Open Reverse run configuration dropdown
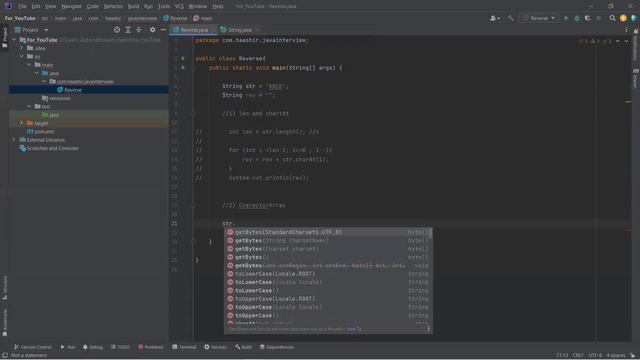The image size is (640, 360). [539, 18]
